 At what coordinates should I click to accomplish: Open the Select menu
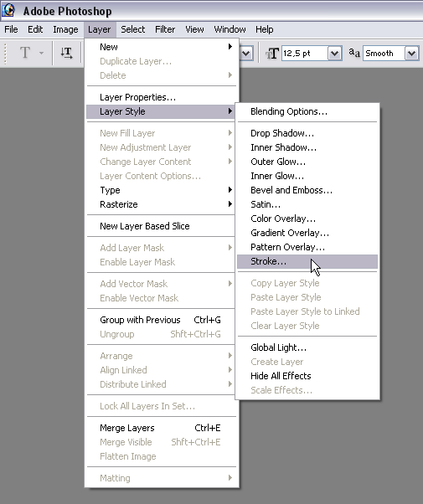click(x=133, y=29)
